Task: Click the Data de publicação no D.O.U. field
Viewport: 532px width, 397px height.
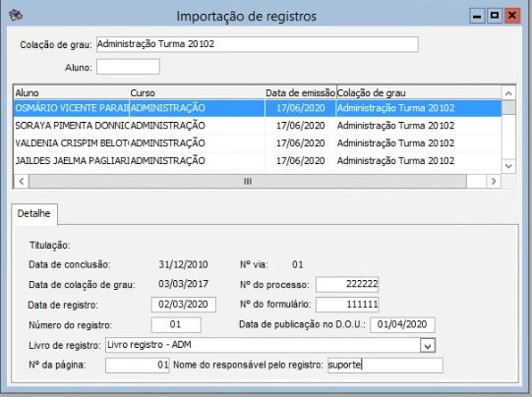Action: pos(402,324)
